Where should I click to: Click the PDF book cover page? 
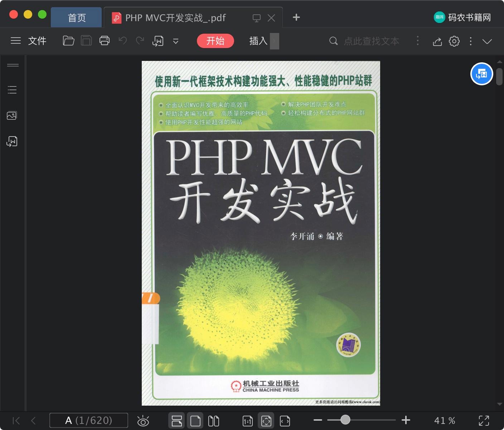pos(261,233)
